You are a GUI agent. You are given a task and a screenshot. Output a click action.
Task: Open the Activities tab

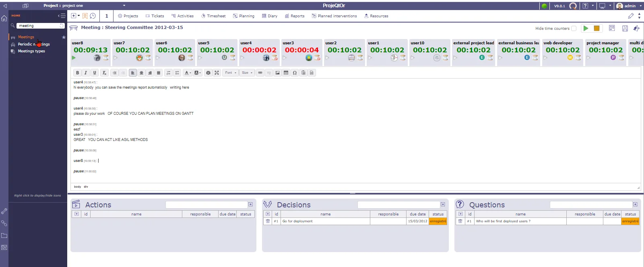coord(182,16)
